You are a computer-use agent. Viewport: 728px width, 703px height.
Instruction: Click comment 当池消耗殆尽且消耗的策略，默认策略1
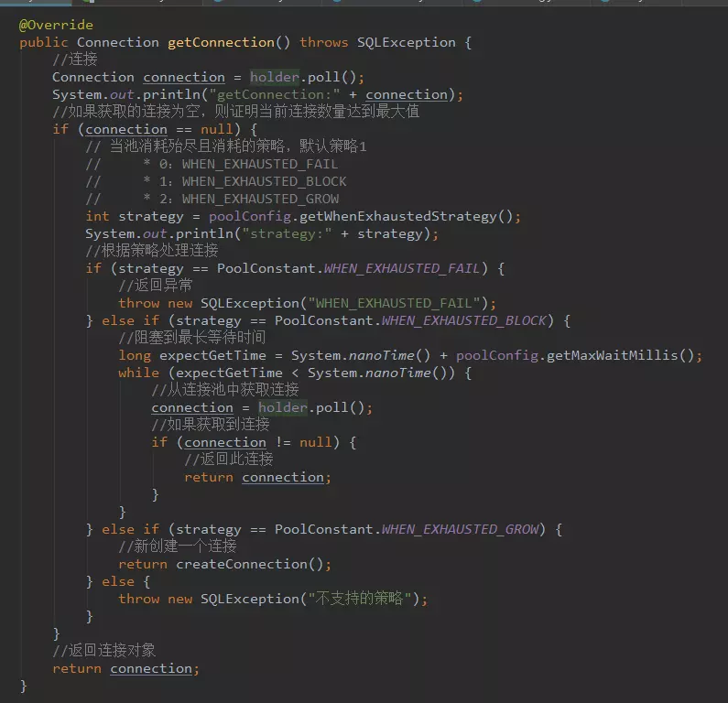click(226, 146)
